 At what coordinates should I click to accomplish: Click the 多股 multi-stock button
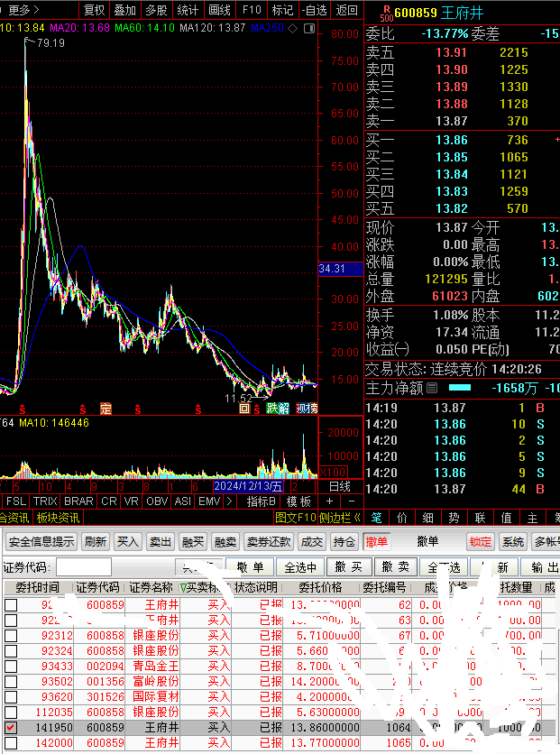(x=156, y=10)
